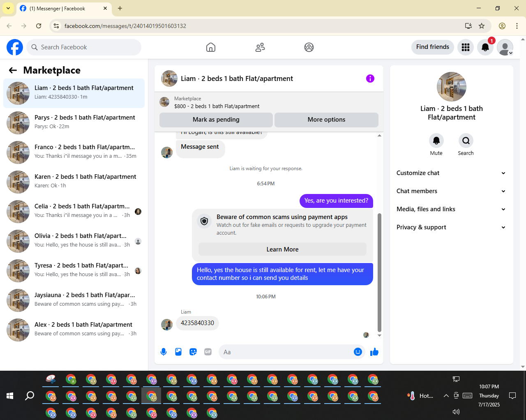The height and width of the screenshot is (420, 526).
Task: Click the install app icon in address bar
Action: point(468,26)
